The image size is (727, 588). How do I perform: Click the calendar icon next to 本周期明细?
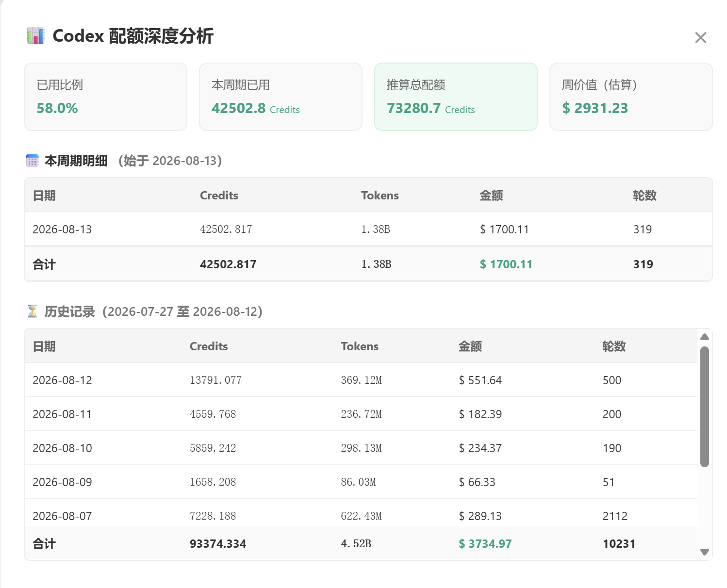click(x=33, y=161)
